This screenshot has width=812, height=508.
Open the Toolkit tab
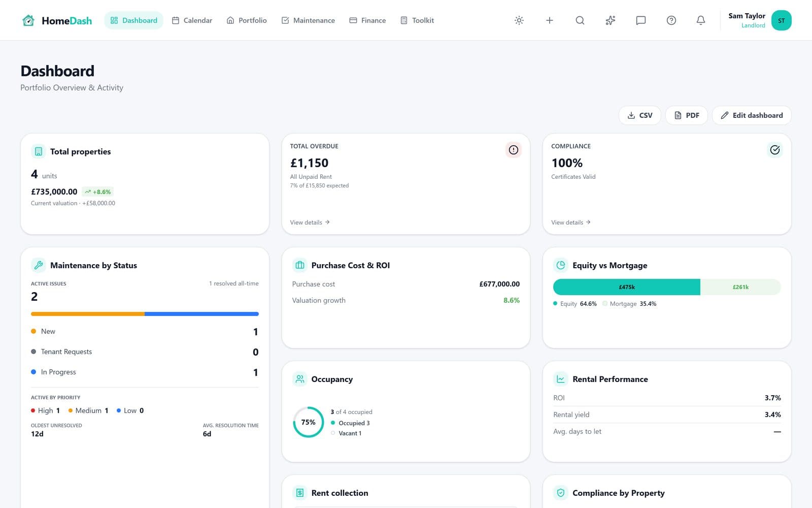417,20
